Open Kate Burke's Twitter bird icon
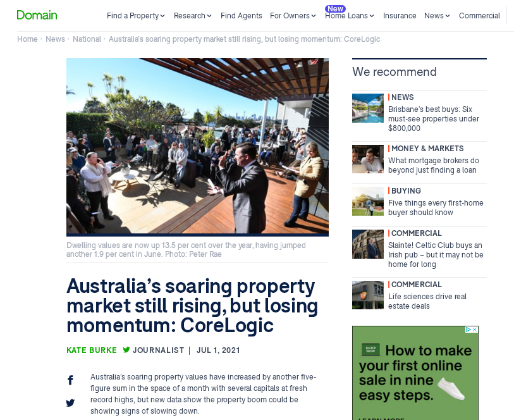This screenshot has width=514, height=420. (x=126, y=350)
